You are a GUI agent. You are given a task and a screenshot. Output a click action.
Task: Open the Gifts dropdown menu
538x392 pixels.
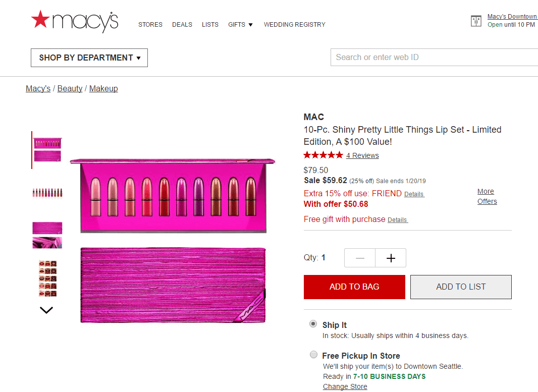[x=240, y=25]
